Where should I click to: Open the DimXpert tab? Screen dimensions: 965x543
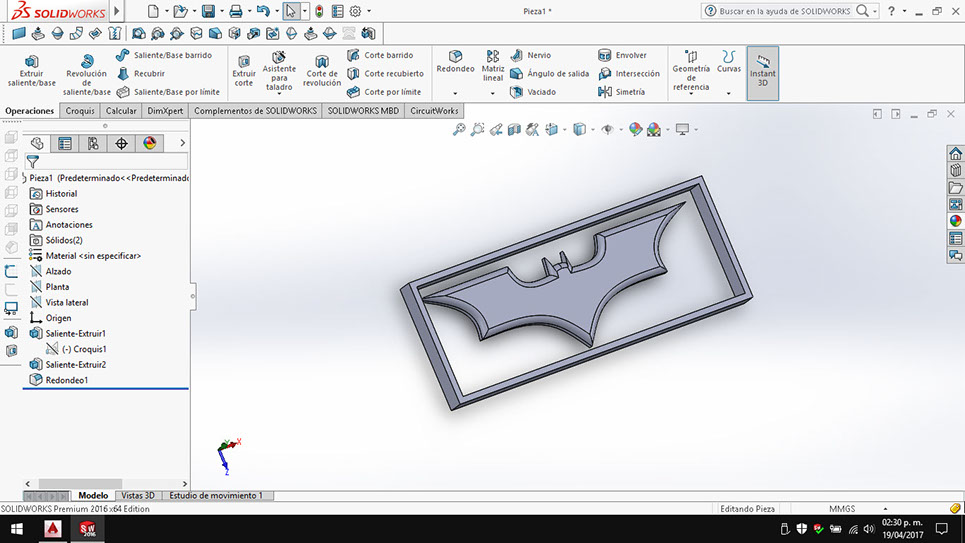[x=165, y=111]
